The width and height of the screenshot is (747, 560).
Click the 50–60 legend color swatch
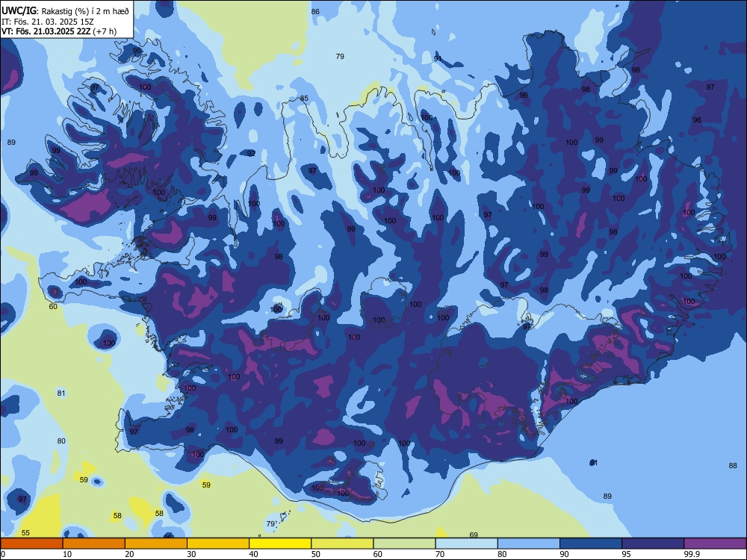pyautogui.click(x=342, y=544)
